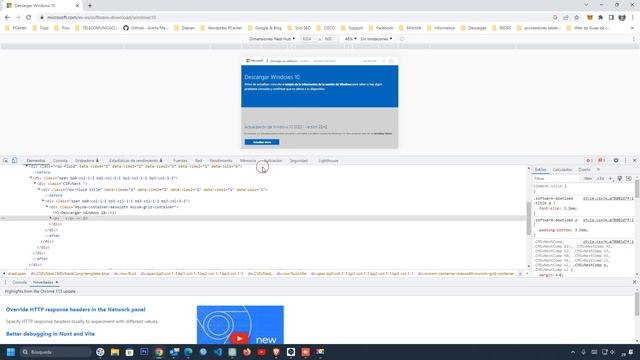Open Better debugging in Nuxt and Vite link
The image size is (640, 360).
click(x=50, y=334)
